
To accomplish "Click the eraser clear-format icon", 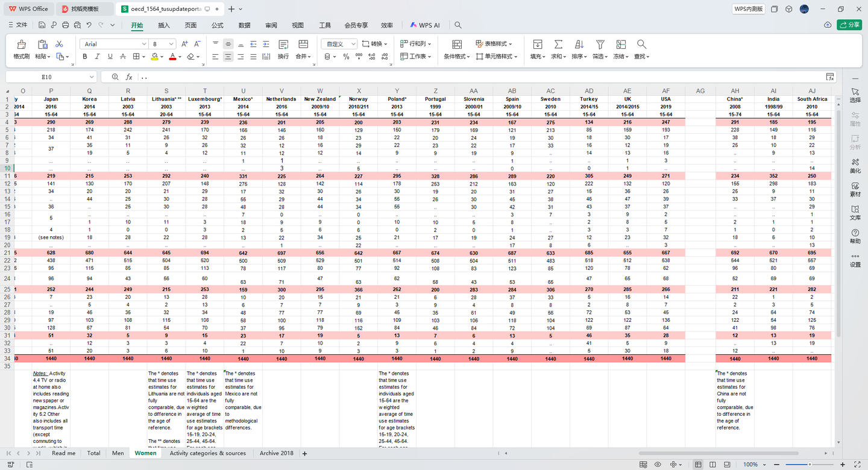I will 190,57.
